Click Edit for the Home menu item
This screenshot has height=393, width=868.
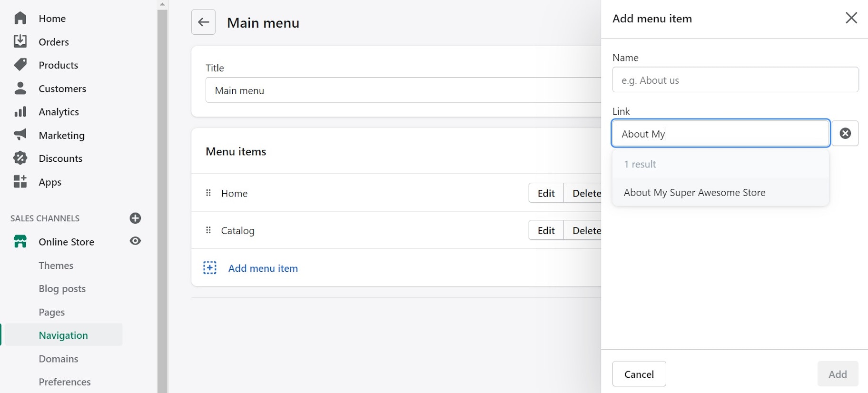point(546,193)
